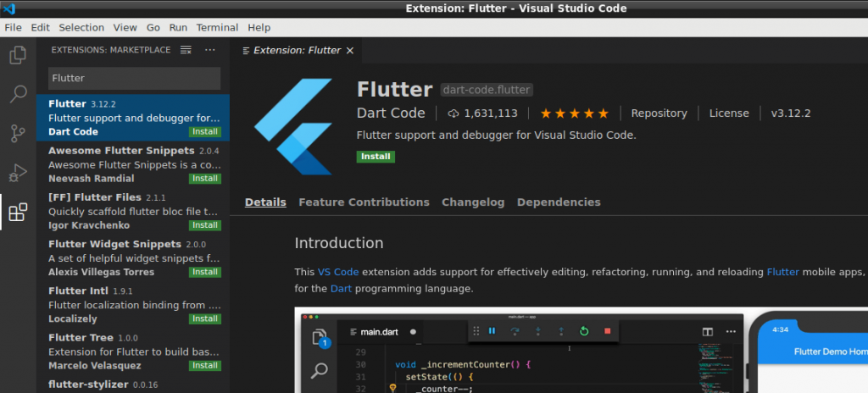Open the Search view in activity bar
The height and width of the screenshot is (393, 868).
click(18, 94)
